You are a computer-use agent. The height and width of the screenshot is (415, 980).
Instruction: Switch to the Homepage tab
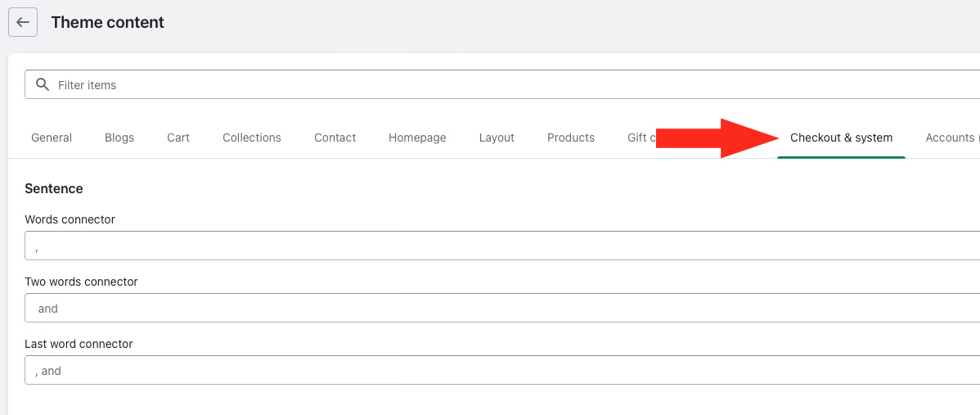(x=417, y=138)
